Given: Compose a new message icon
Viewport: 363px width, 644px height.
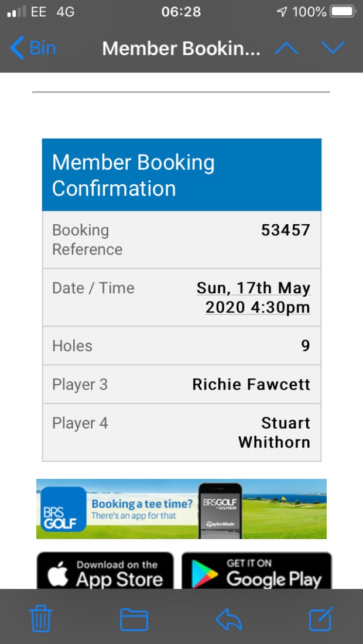Looking at the screenshot, I should (321, 619).
